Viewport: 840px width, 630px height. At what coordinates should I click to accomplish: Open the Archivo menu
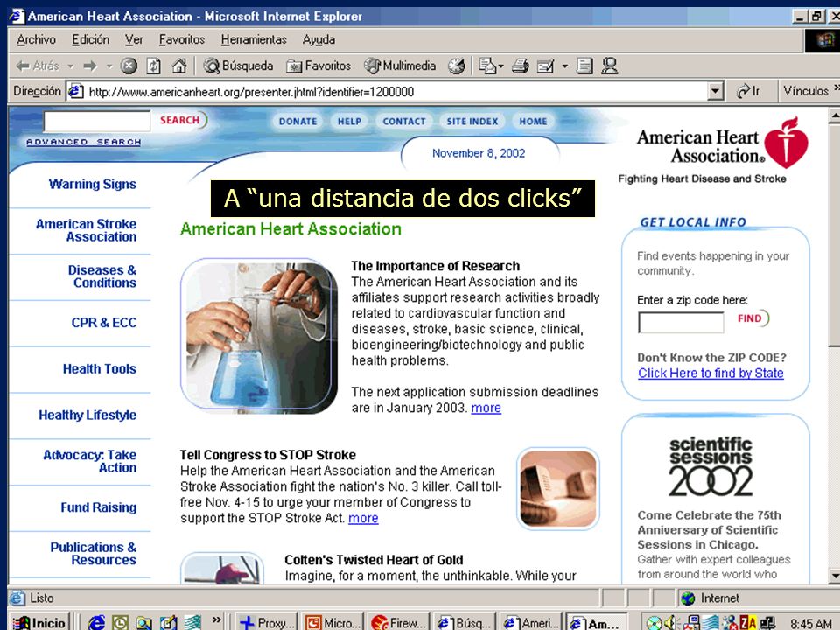click(36, 39)
